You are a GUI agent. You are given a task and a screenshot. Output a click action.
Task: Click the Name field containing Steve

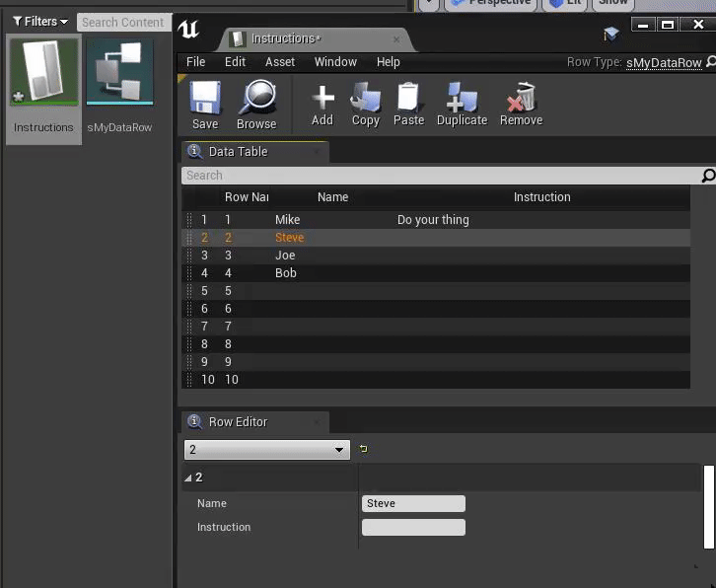[x=413, y=503]
